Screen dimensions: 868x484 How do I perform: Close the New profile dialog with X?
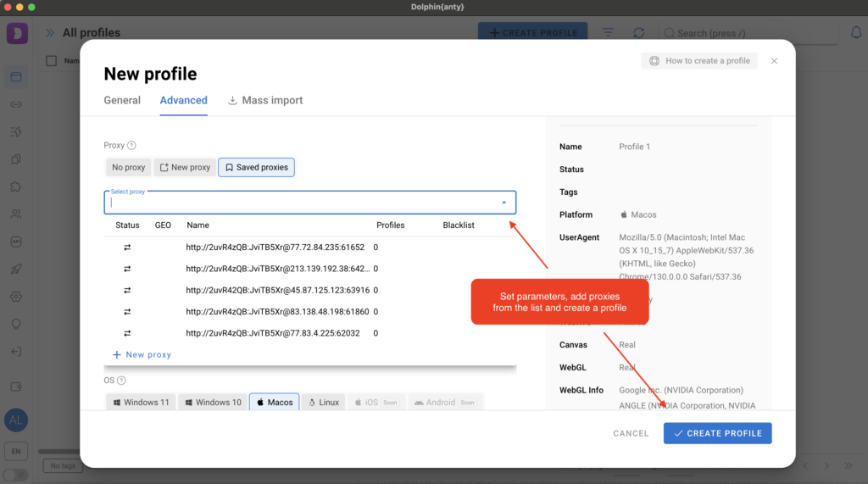click(774, 61)
